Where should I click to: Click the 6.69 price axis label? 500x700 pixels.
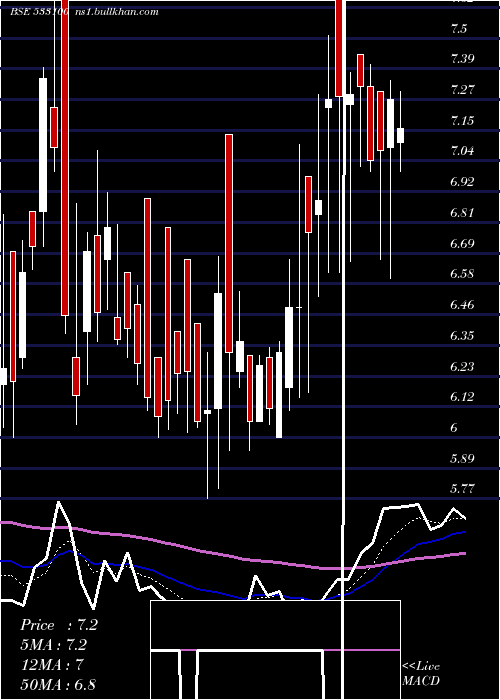pyautogui.click(x=462, y=244)
